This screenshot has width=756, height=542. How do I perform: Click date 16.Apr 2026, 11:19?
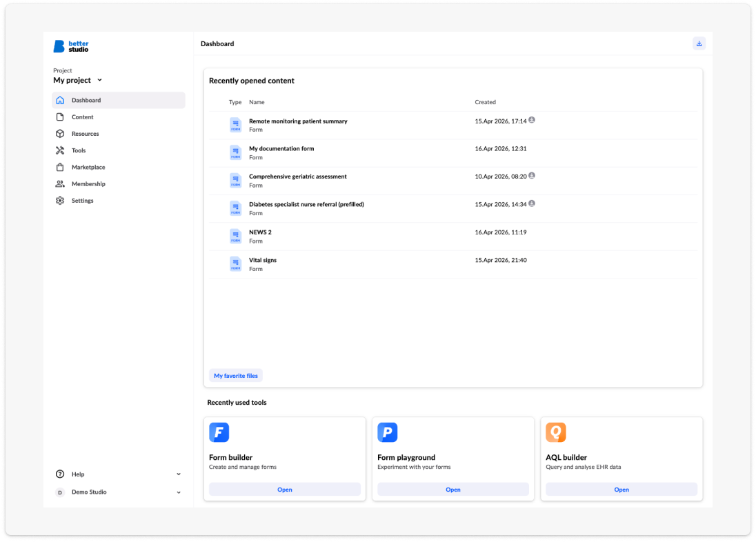pos(501,232)
